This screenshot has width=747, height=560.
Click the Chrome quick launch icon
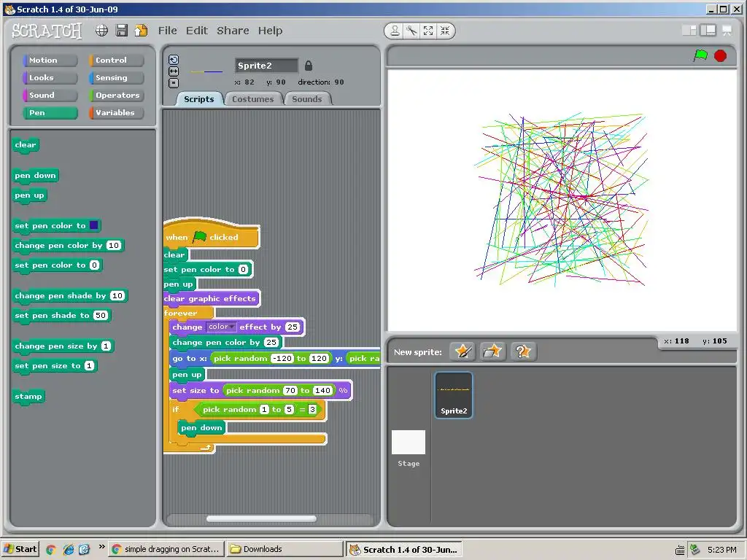point(50,550)
